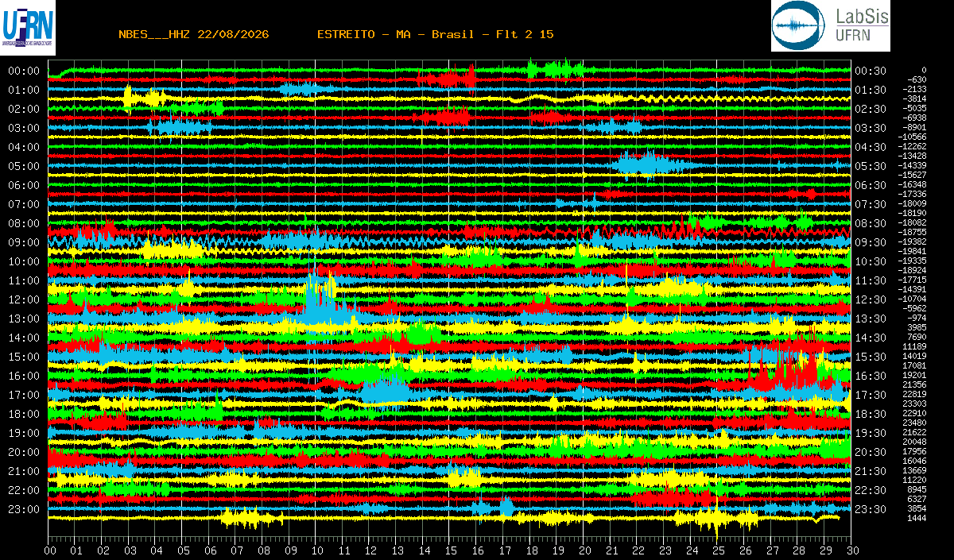Image resolution: width=954 pixels, height=560 pixels.
Task: Select the offset value -18190
Action: [x=912, y=213]
